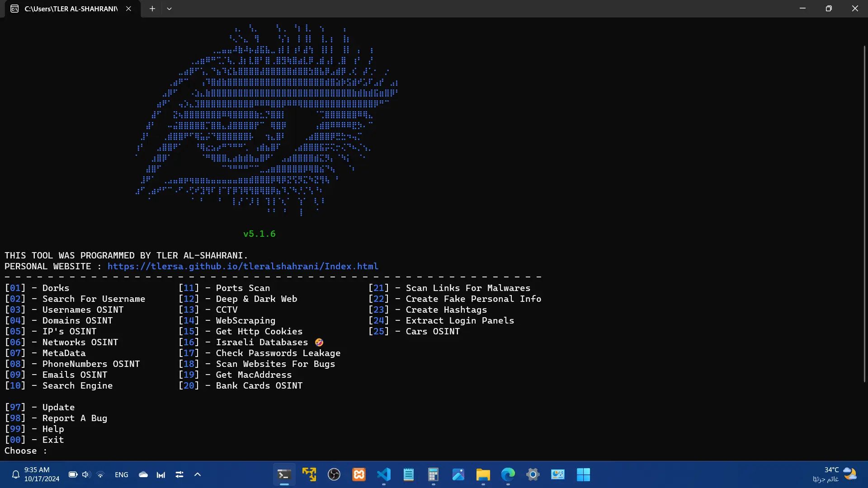Open Notepad from the taskbar
The height and width of the screenshot is (488, 868).
coord(409,474)
